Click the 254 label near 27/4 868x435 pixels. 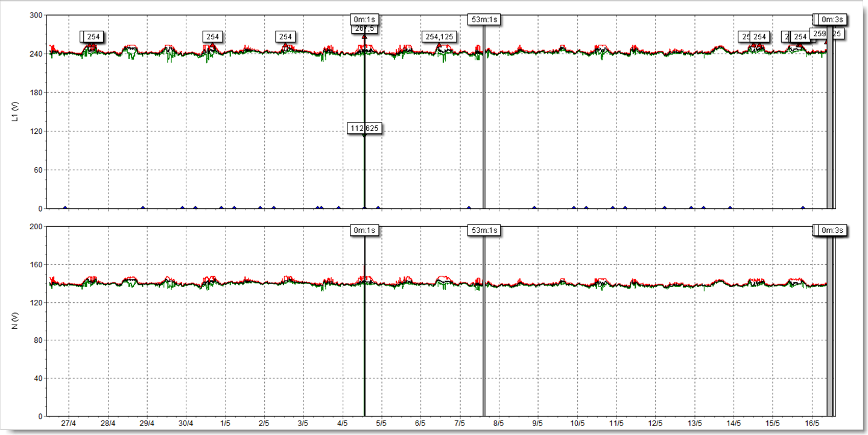(93, 37)
